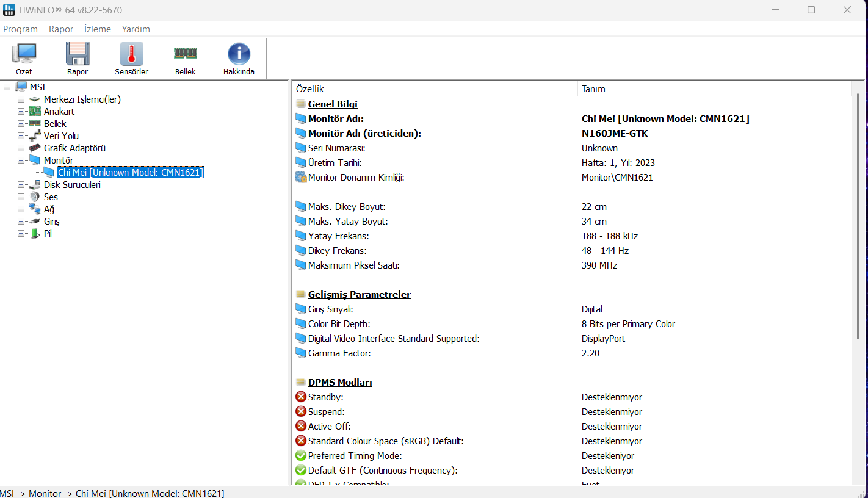Expand the Veri Yolu node
The image size is (868, 498).
pos(21,136)
